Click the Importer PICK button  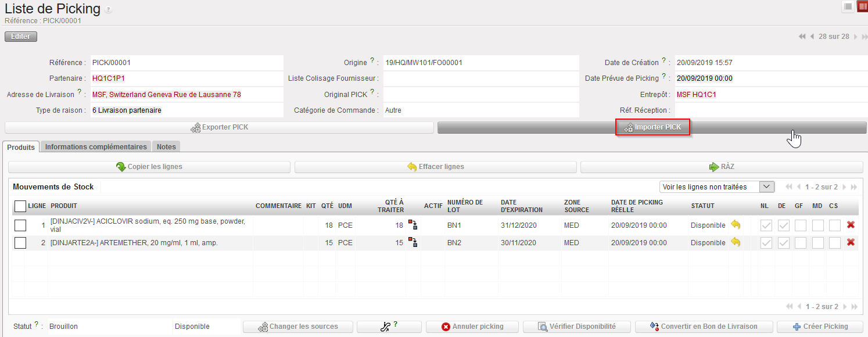point(651,127)
